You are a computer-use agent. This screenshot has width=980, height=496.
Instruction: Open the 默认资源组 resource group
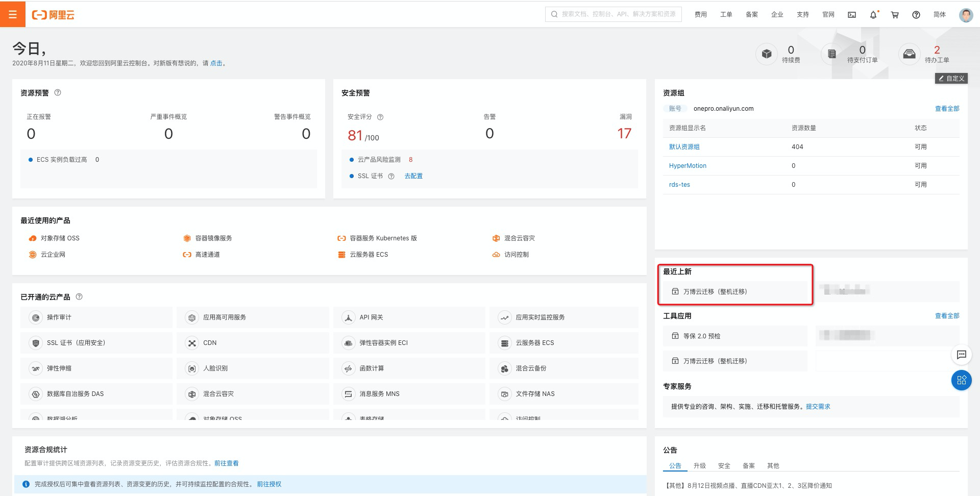pyautogui.click(x=684, y=147)
